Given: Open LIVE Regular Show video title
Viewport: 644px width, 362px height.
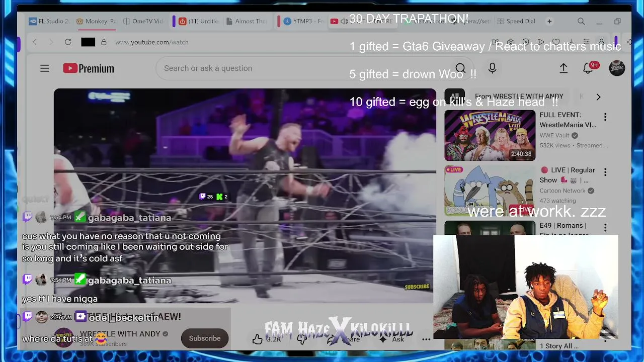Looking at the screenshot, I should (568, 175).
